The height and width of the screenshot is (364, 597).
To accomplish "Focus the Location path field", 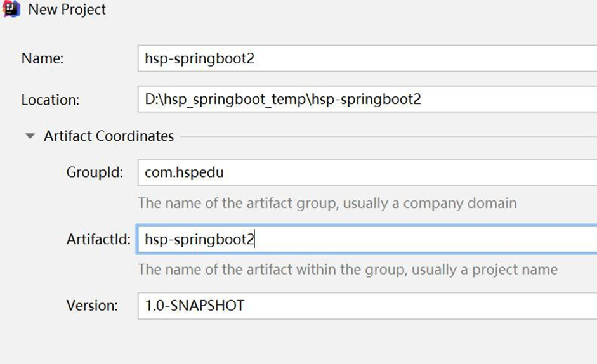I will coord(367,100).
